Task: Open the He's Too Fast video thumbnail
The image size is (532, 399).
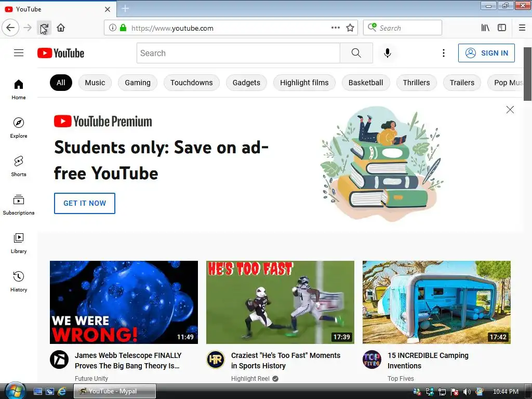Action: pyautogui.click(x=280, y=302)
